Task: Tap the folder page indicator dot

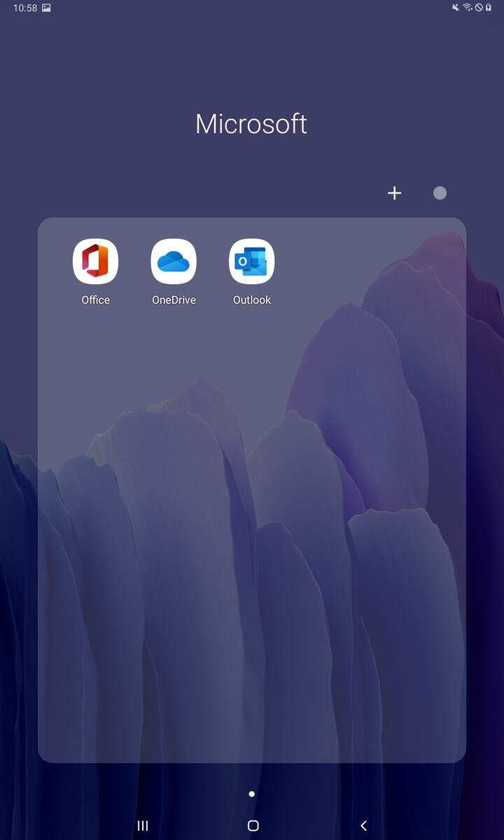Action: pos(252,794)
